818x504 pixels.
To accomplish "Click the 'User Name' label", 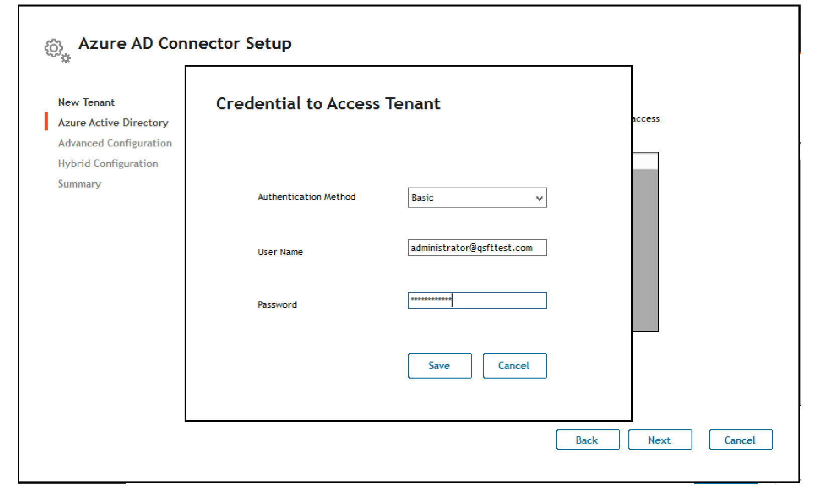I will point(280,252).
